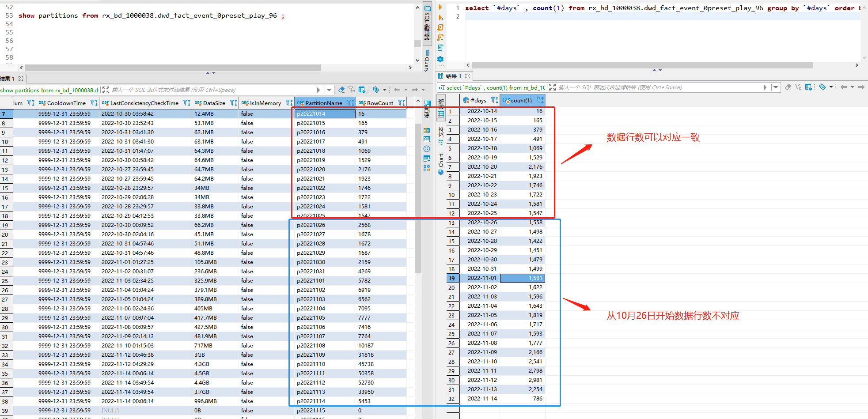Execute SQL in new tab, right editor
Image resolution: width=868 pixels, height=419 pixels.
click(x=440, y=17)
